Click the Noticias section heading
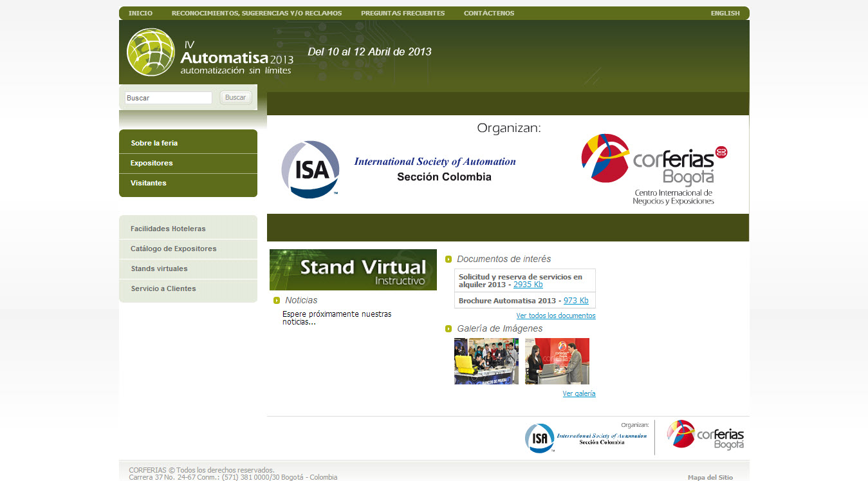This screenshot has width=868, height=481. pos(301,301)
